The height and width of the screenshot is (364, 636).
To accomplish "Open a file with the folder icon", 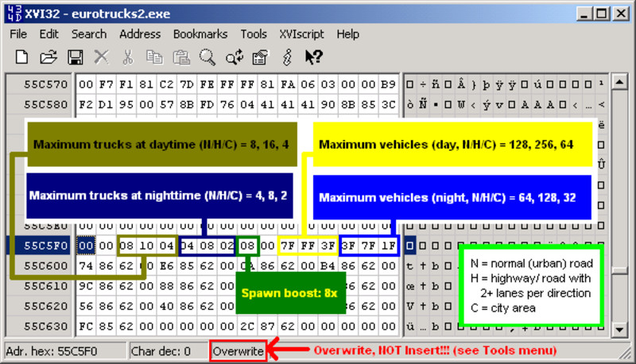I will [x=48, y=57].
